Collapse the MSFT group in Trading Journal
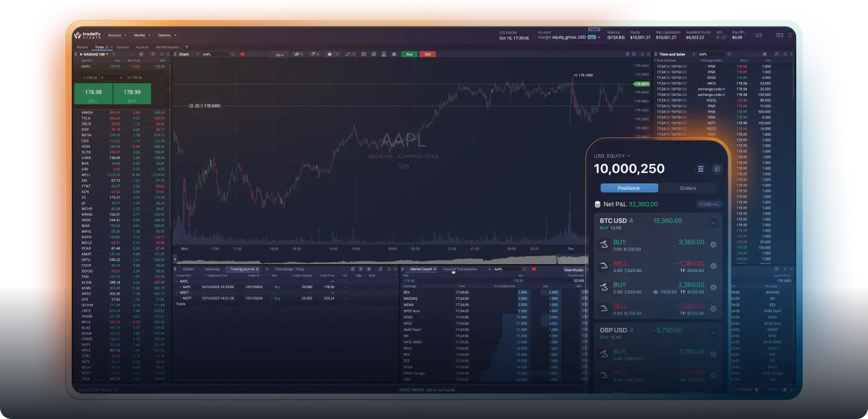Screen dimensions: 868x419 [x=177, y=292]
